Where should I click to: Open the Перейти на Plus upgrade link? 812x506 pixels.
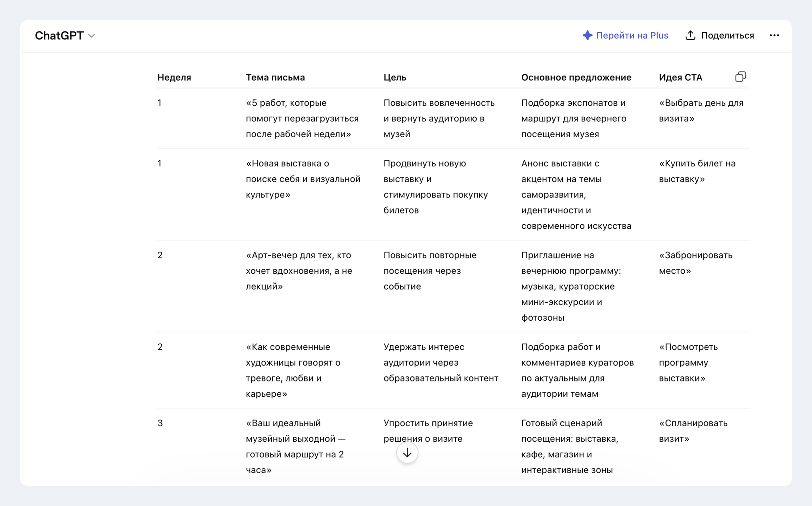[x=625, y=35]
